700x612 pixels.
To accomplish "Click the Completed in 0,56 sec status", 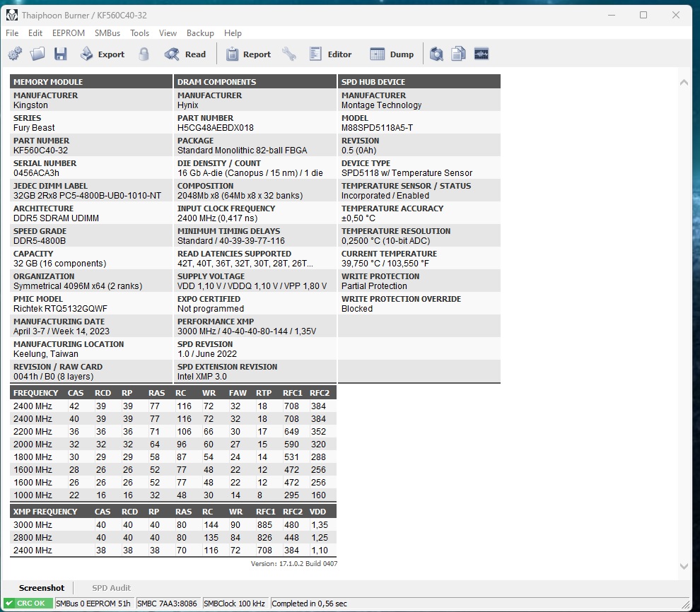I will coord(310,604).
